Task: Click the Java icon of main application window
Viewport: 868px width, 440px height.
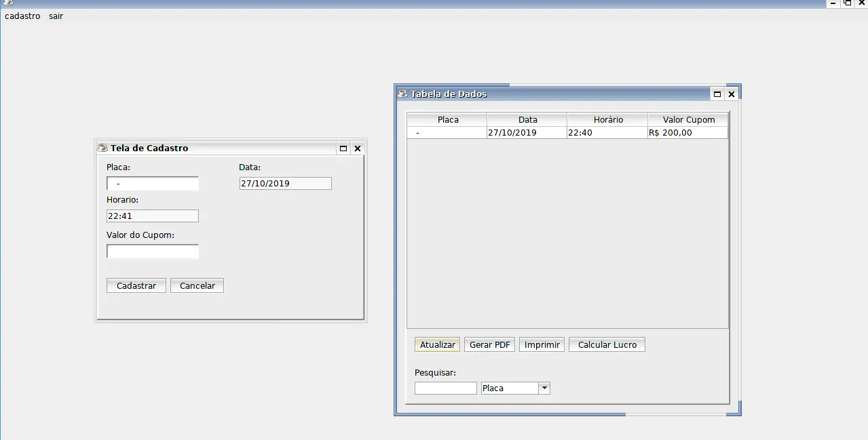Action: click(x=8, y=3)
